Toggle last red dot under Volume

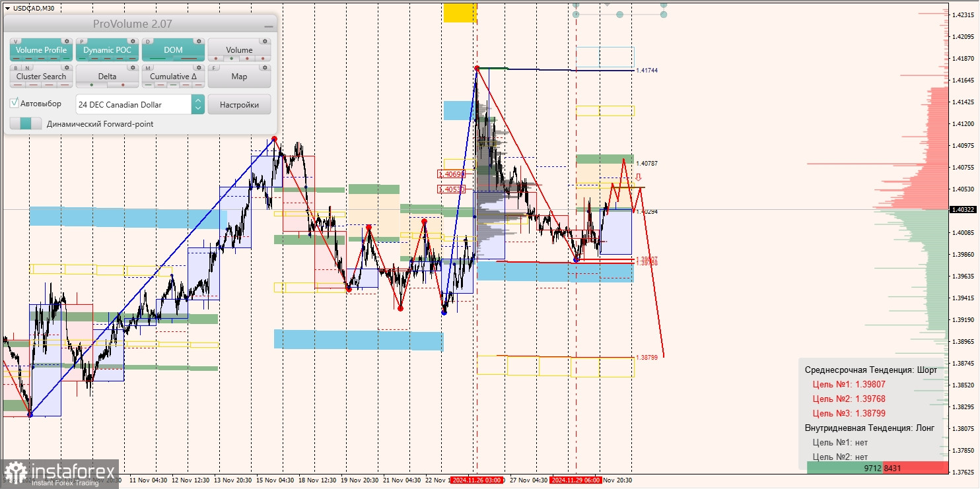(263, 59)
